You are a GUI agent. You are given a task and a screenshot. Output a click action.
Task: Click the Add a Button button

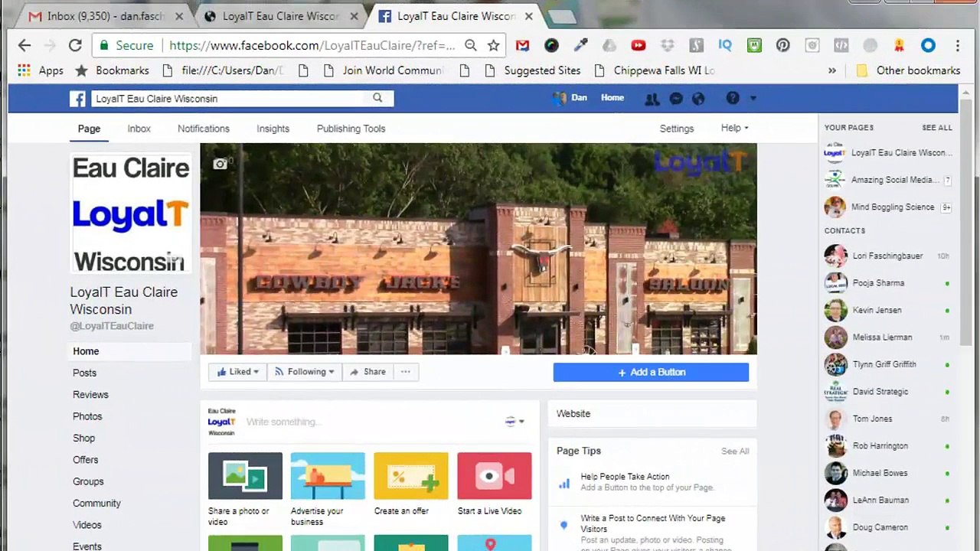pos(651,372)
